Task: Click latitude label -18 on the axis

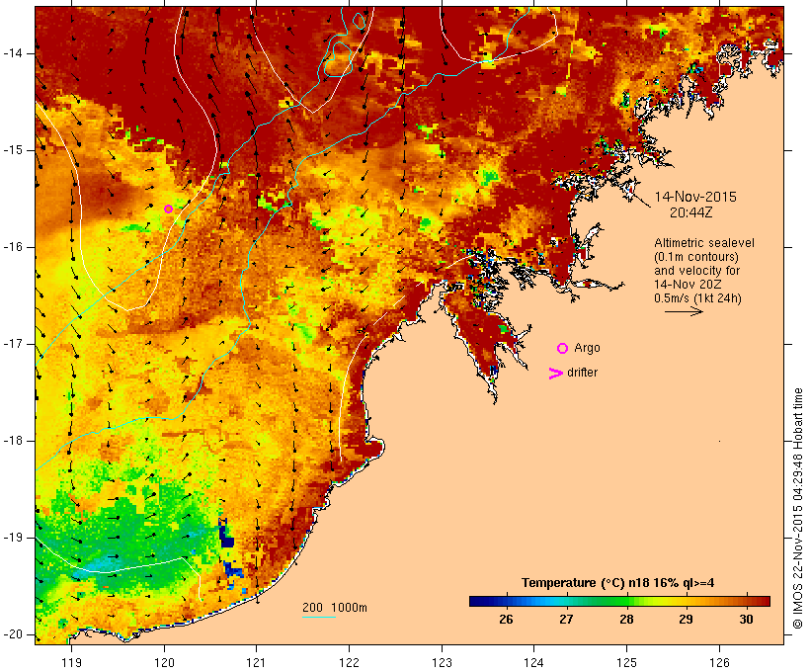Action: click(x=12, y=441)
